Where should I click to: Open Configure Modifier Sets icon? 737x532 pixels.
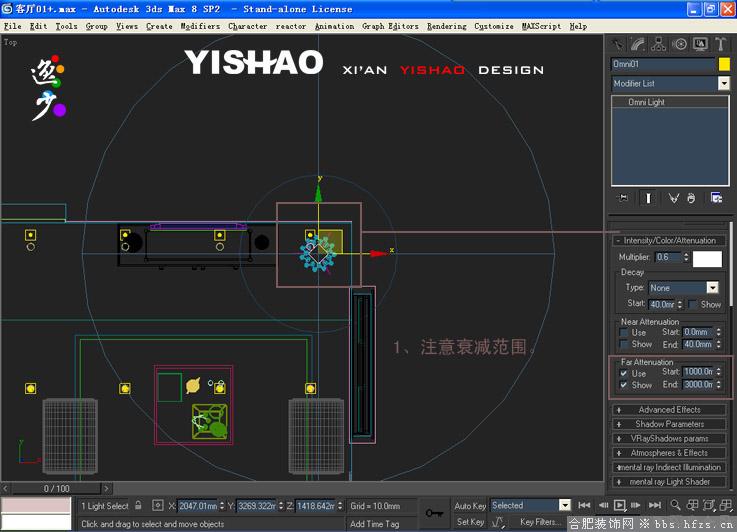716,198
